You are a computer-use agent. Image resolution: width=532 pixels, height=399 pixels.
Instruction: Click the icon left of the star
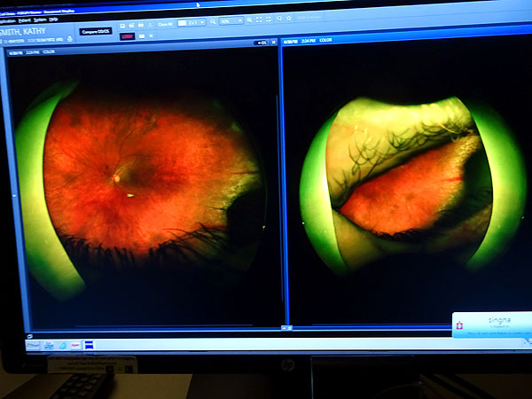click(279, 19)
